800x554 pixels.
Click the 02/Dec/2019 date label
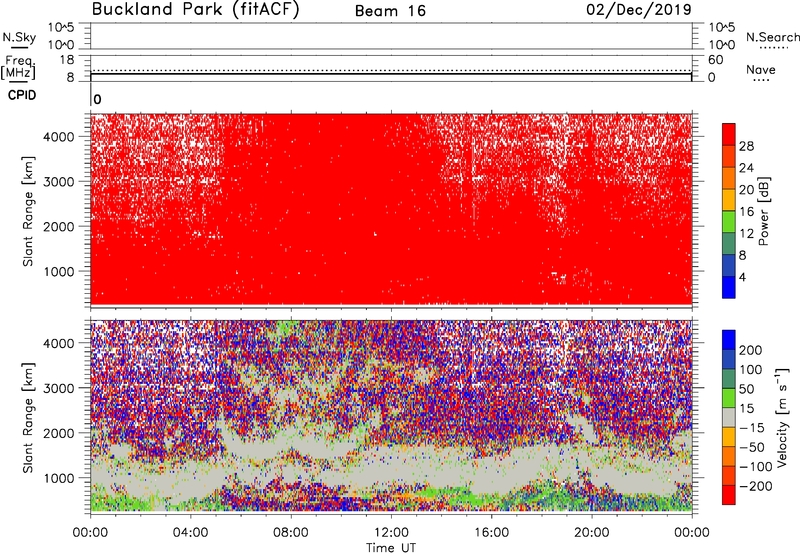[x=638, y=9]
